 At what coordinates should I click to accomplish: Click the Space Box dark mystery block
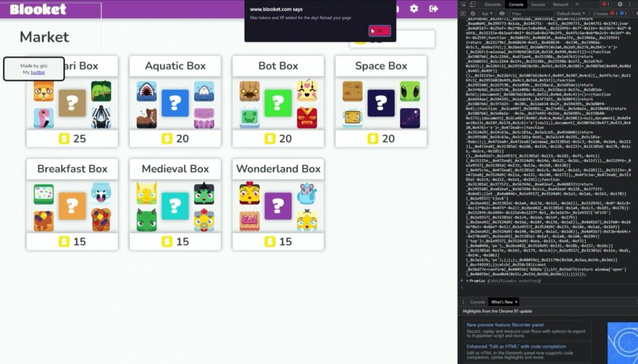point(381,103)
